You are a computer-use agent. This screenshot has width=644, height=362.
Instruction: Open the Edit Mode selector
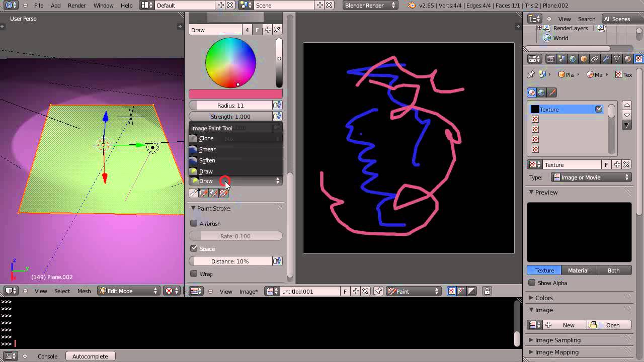pyautogui.click(x=128, y=291)
